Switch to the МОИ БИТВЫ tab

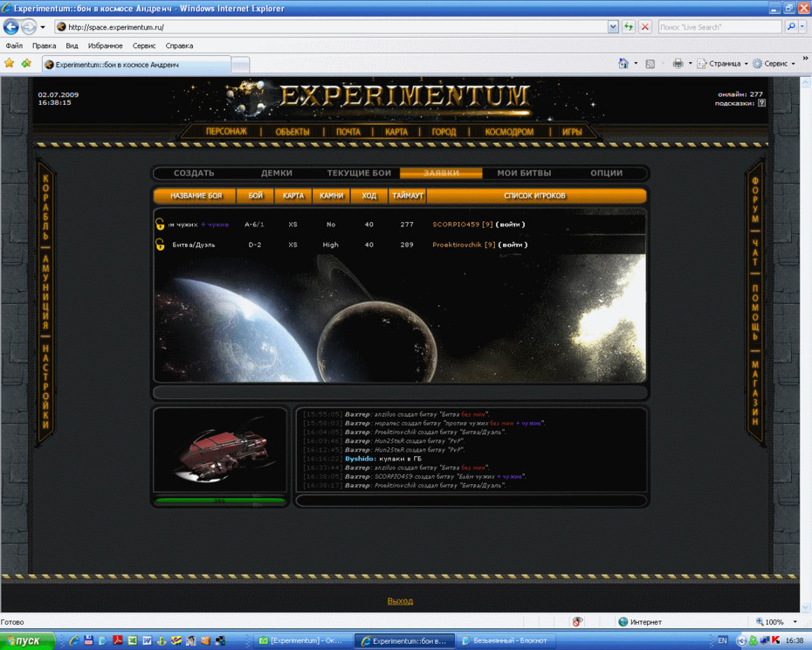click(x=524, y=173)
